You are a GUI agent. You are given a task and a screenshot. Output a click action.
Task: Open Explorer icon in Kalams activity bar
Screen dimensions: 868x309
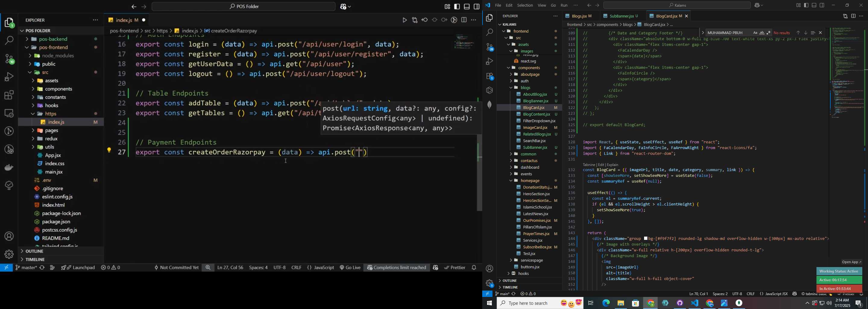click(489, 18)
